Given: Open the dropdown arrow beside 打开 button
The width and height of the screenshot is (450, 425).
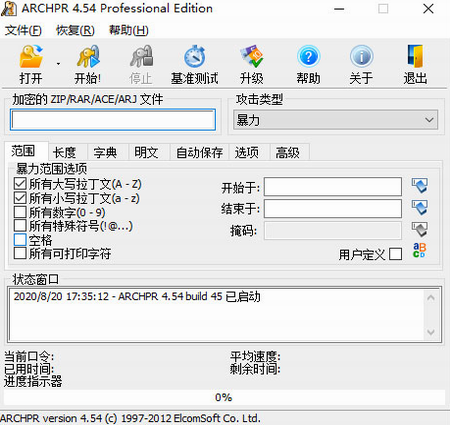Looking at the screenshot, I should coord(58,63).
